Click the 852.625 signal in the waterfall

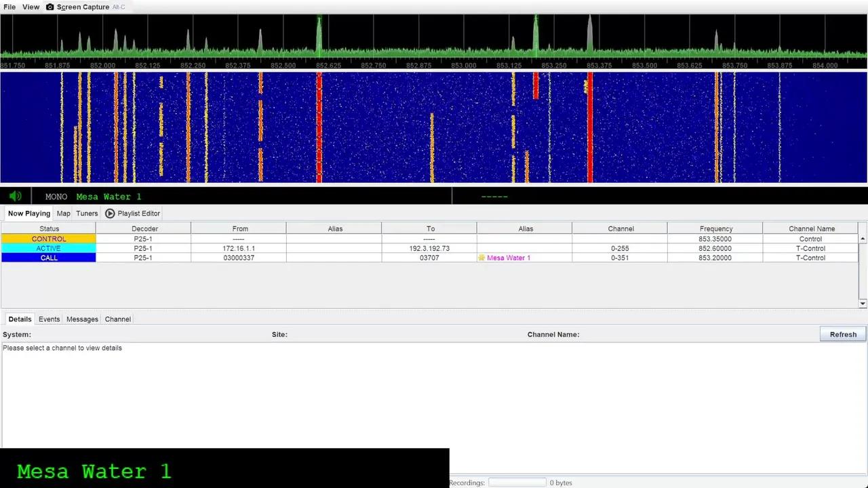319,127
